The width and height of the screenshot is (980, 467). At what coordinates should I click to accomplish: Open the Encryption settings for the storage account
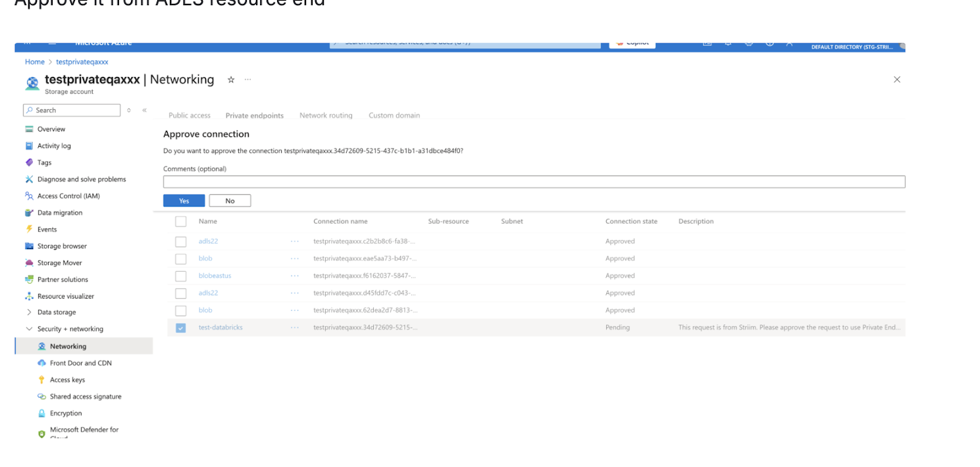coord(64,412)
